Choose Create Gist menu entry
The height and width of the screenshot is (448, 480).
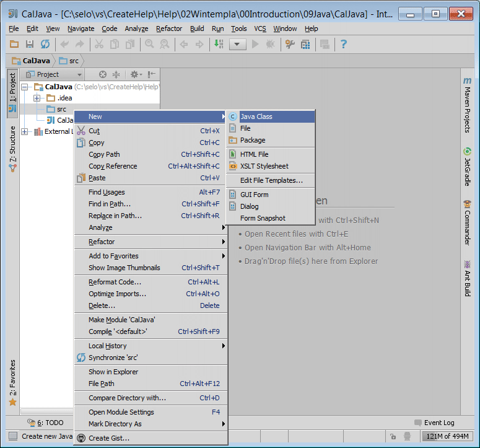pyautogui.click(x=151, y=438)
